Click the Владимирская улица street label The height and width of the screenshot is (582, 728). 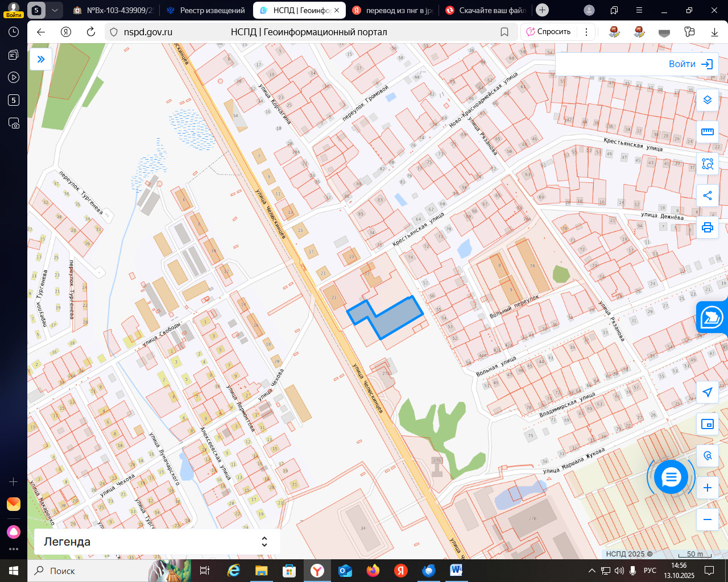click(567, 404)
